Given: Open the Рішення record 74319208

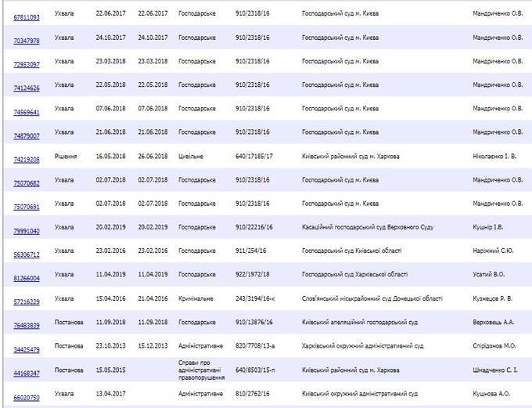Looking at the screenshot, I should (27, 159).
